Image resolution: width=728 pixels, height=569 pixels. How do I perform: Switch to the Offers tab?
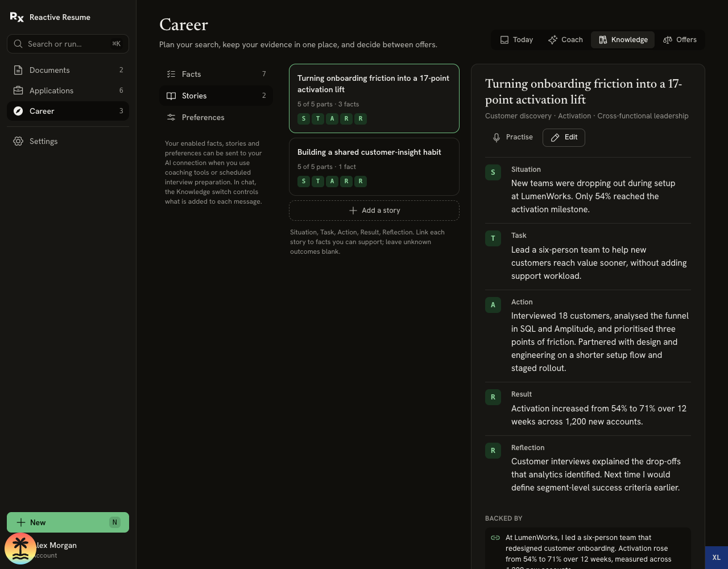coord(680,40)
